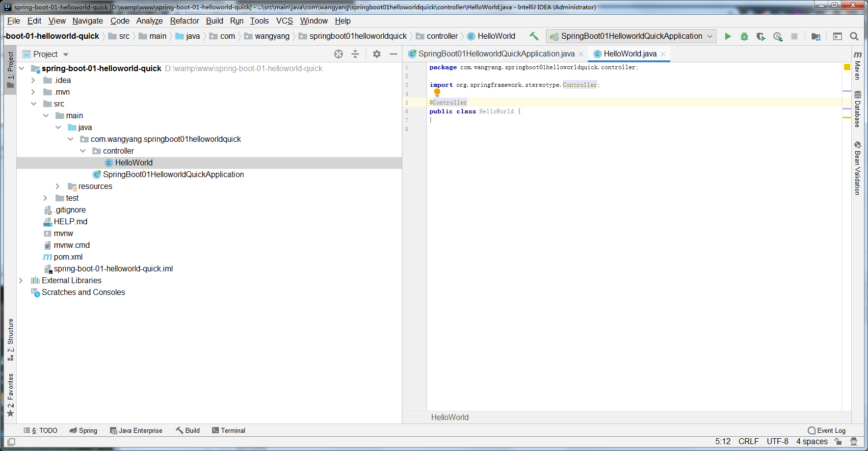
Task: Run SpringBoot01HelloworldQuickApplication with the green play button
Action: (x=728, y=36)
